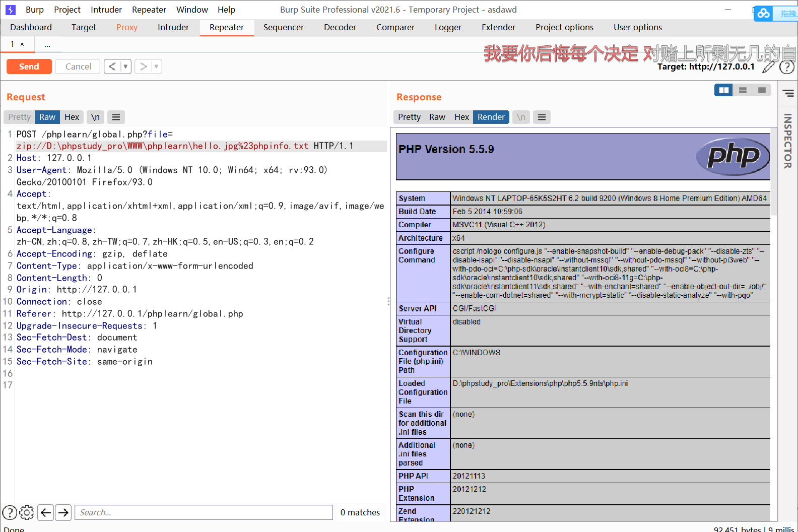Screen dimensions: 798x532
Task: Expand the Inspector panel menu icon
Action: click(x=788, y=93)
